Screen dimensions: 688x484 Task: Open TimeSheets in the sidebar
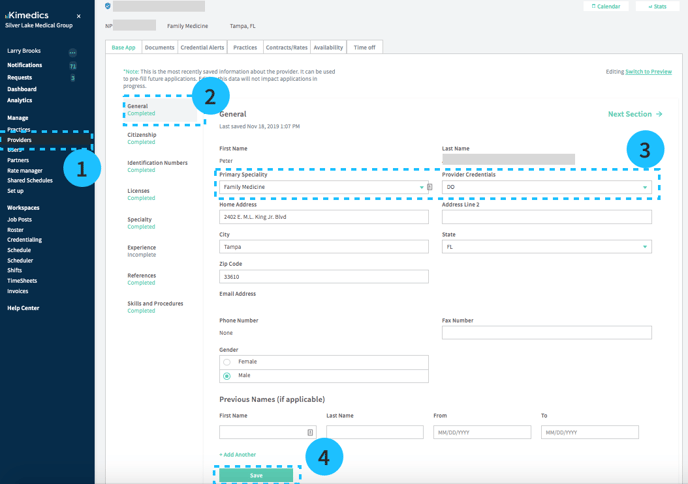[22, 281]
